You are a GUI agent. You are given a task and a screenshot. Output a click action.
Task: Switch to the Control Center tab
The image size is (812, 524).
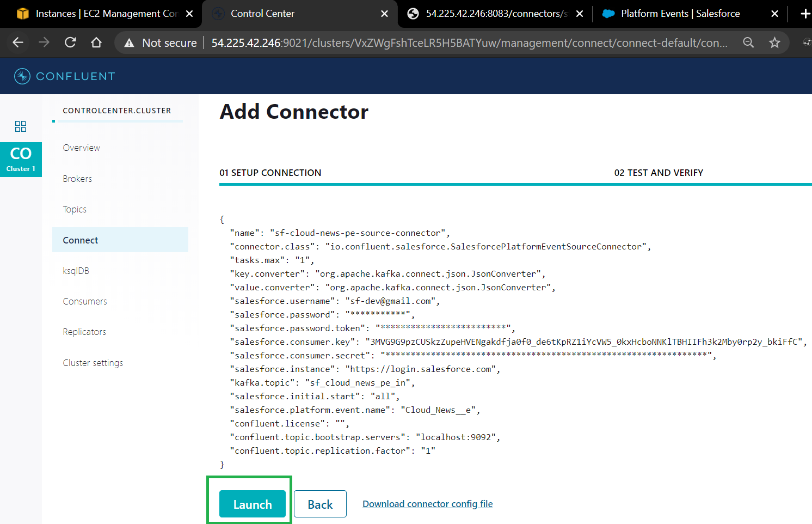point(300,14)
